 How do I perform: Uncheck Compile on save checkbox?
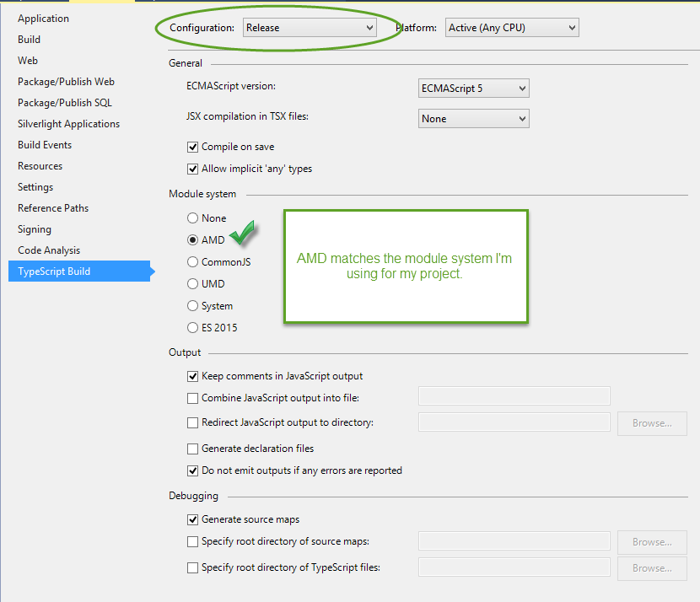pos(192,147)
